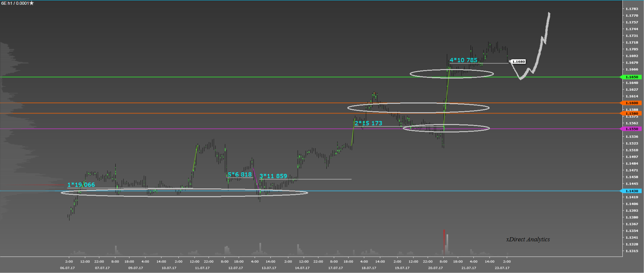Click the orange 1.1580 price tag

point(632,114)
